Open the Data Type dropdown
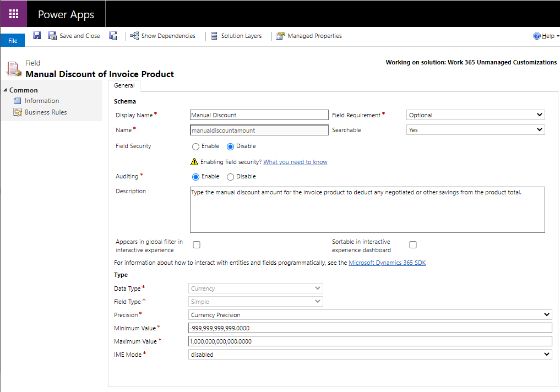 tap(255, 288)
